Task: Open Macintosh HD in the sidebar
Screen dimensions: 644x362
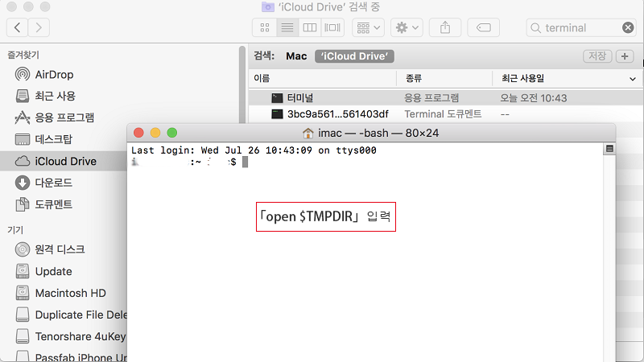Action: (x=70, y=293)
